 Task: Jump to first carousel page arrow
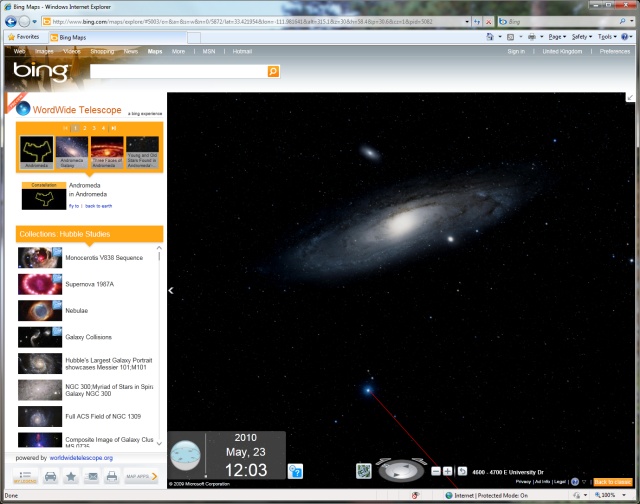pos(65,128)
